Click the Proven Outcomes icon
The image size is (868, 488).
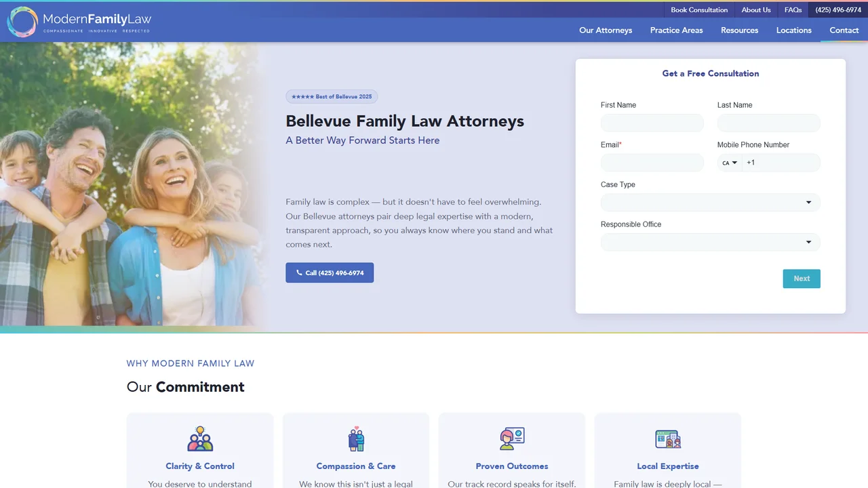click(512, 439)
